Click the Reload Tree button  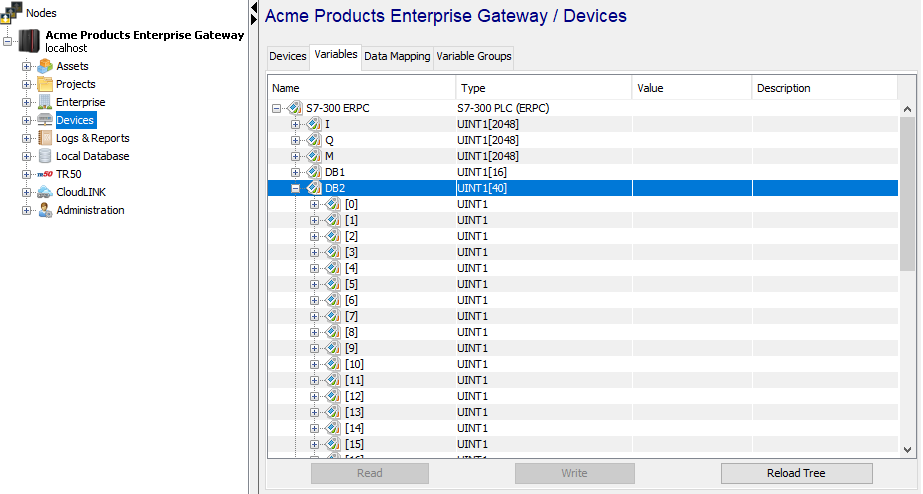[796, 473]
